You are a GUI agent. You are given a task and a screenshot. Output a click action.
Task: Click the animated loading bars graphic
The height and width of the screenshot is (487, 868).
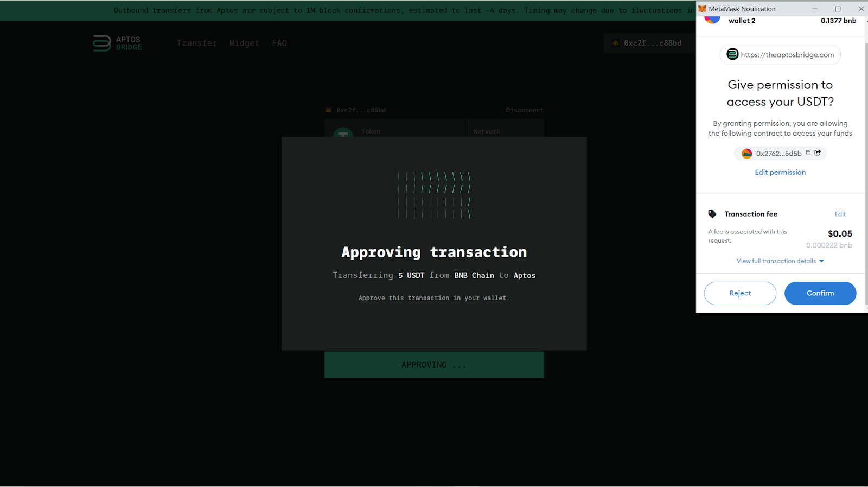pyautogui.click(x=434, y=195)
